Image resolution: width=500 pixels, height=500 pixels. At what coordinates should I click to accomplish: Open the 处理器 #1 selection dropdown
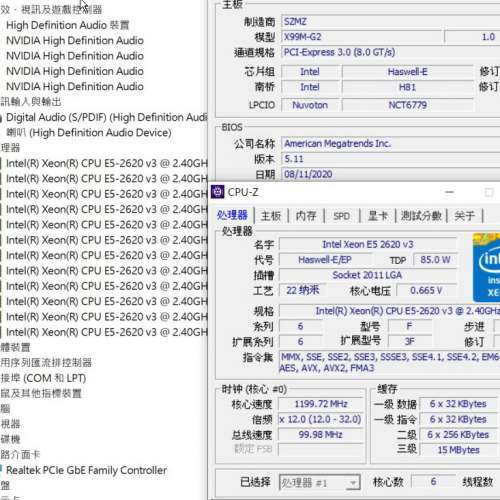(320, 482)
